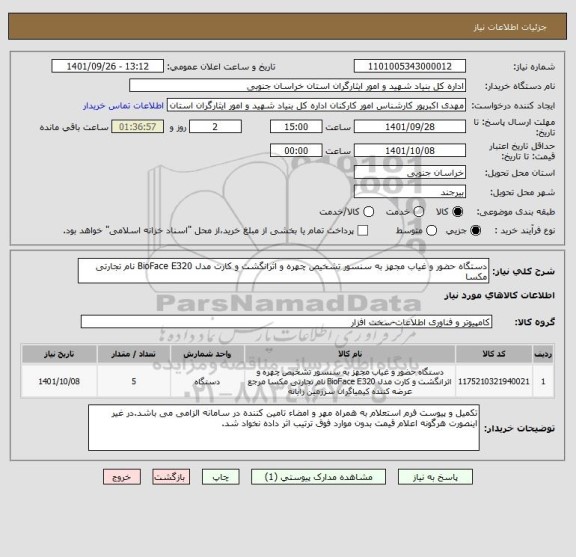Viewport: 576px width, 557px height.
Task: Open مشاهده مدارک پیوستی (1) button
Action: tap(318, 477)
